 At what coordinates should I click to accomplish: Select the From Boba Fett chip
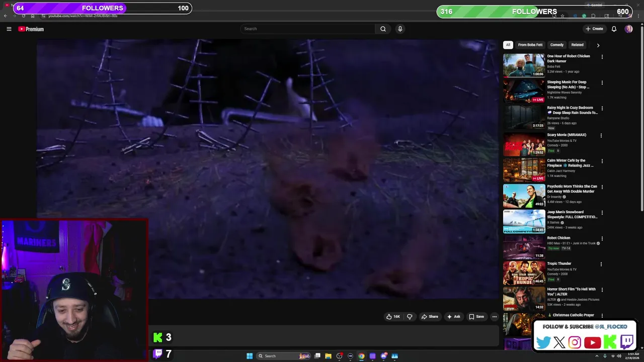coord(530,45)
